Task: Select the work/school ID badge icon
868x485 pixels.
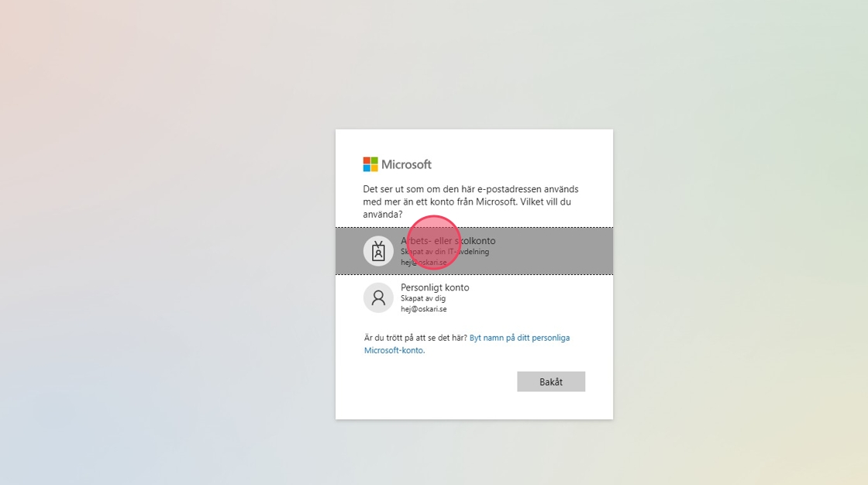Action: click(378, 251)
